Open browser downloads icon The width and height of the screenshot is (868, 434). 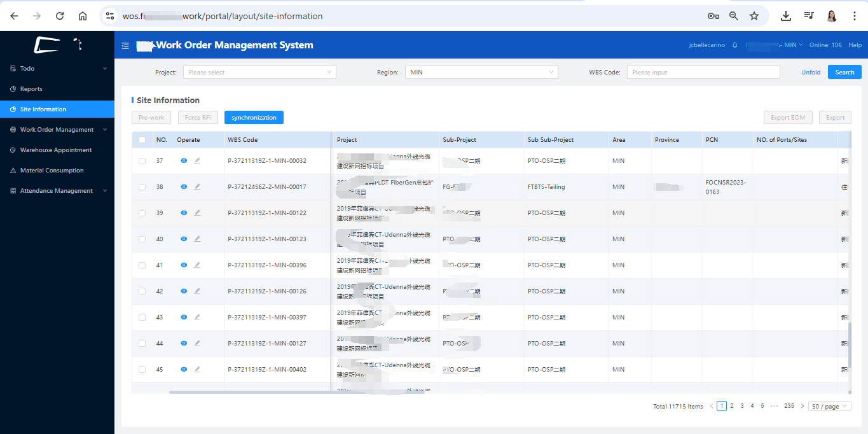(x=786, y=16)
